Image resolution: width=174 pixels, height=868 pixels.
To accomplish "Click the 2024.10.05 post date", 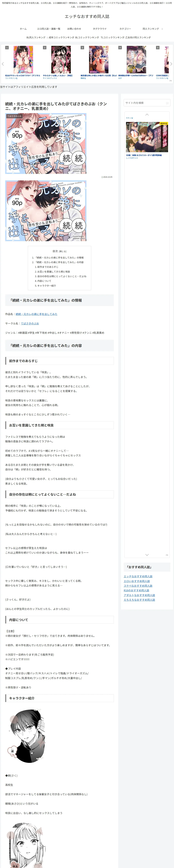I will (x=107, y=177).
